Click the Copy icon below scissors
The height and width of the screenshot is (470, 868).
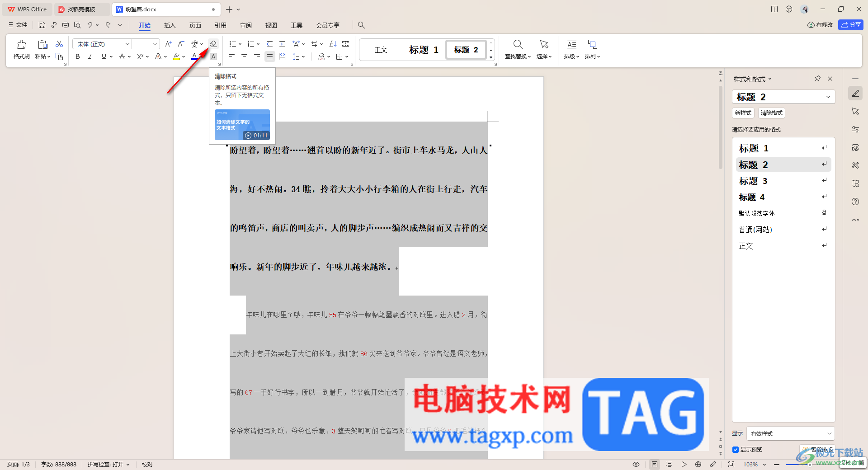[x=59, y=56]
